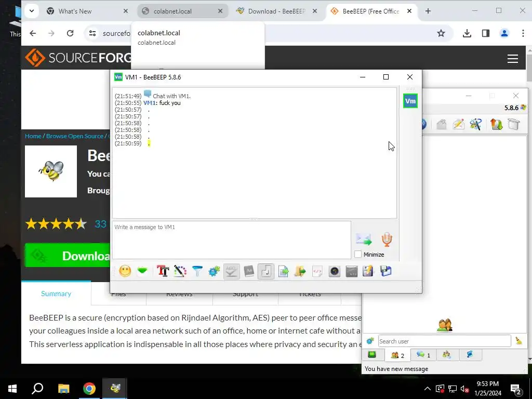Image resolution: width=532 pixels, height=399 pixels.
Task: Open the SourceForge hamburger menu
Action: point(512,59)
